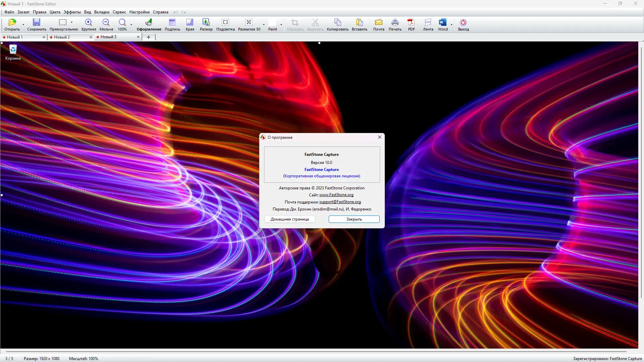Click the Сохранить (Save) floppy icon
Viewport: 644px width, 362px height.
37,22
